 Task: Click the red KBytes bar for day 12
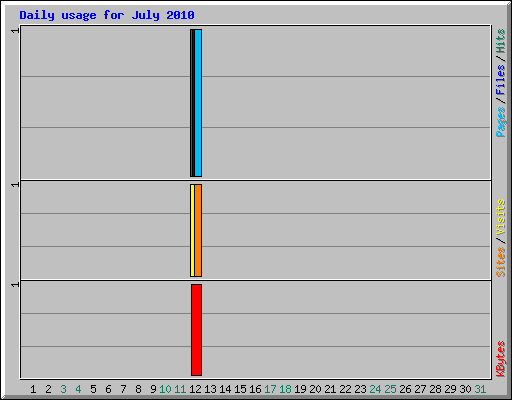coord(196,330)
